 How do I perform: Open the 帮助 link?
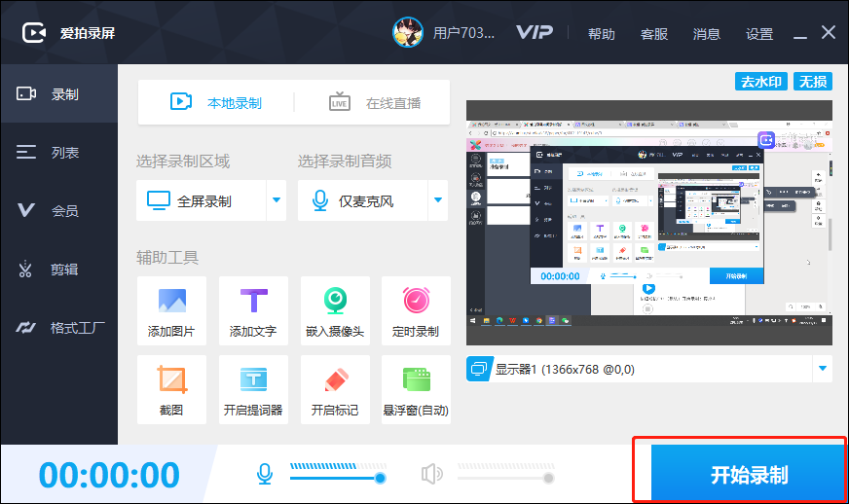click(x=602, y=34)
